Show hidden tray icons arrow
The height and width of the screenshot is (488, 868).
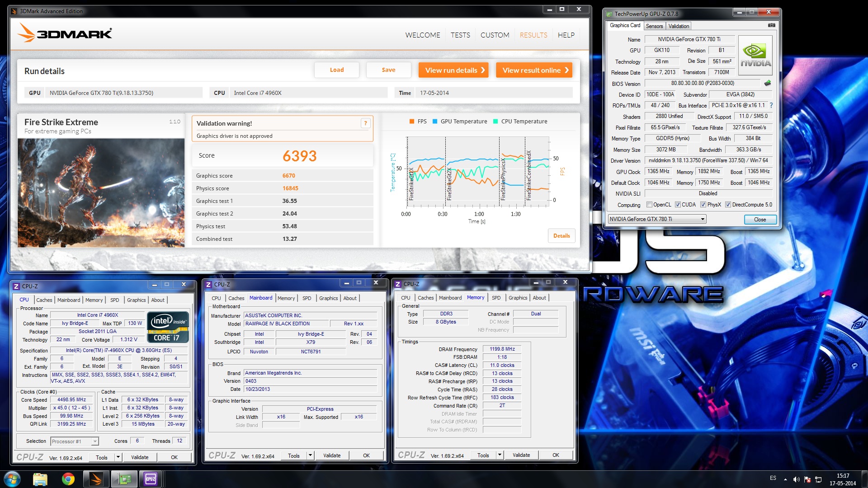[785, 479]
